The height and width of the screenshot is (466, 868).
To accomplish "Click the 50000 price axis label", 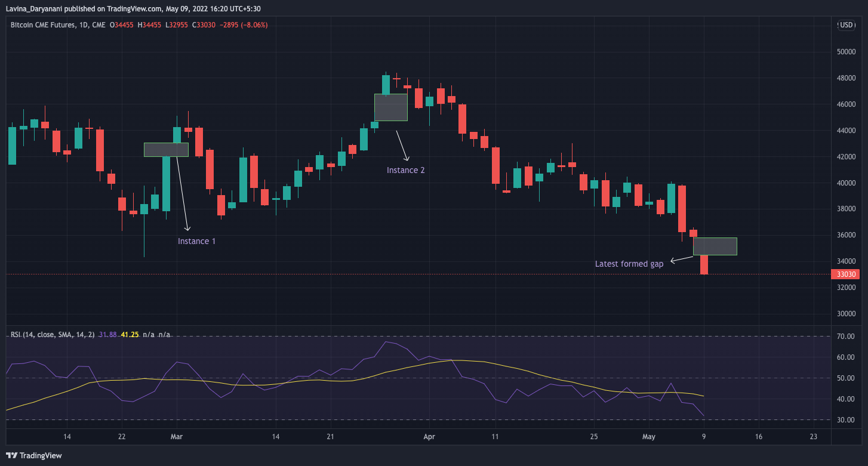I will coord(845,52).
